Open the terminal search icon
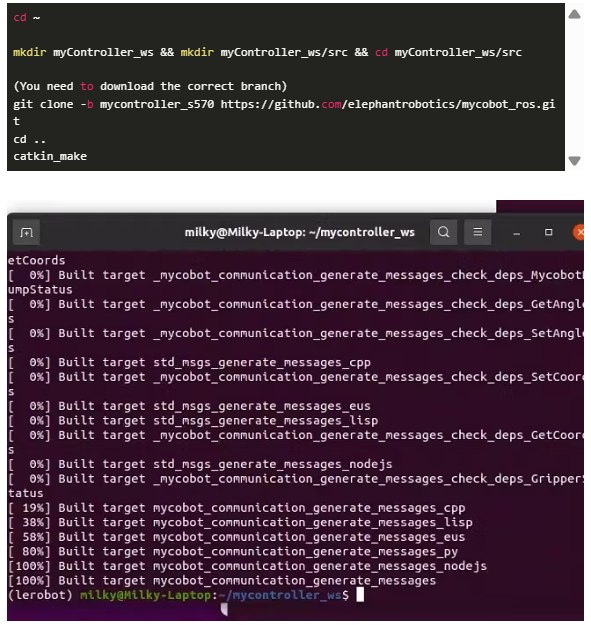This screenshot has width=591, height=625. 443,232
